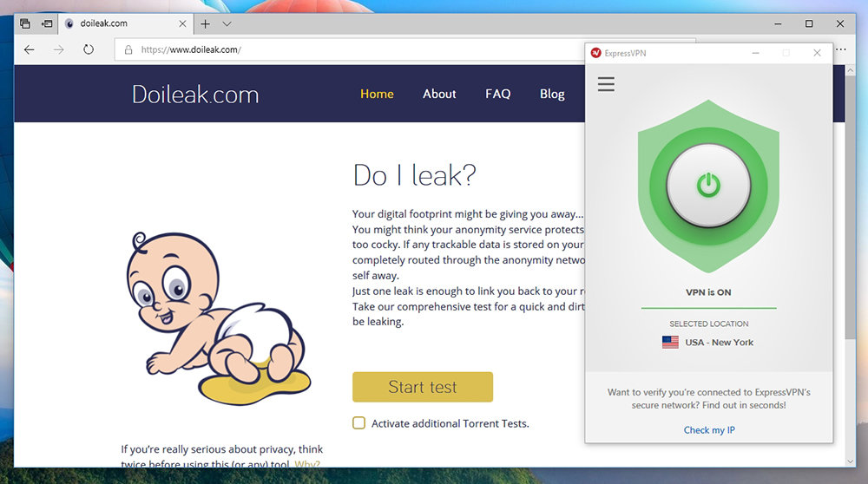Open the tabs you've set aside icon

pos(25,23)
